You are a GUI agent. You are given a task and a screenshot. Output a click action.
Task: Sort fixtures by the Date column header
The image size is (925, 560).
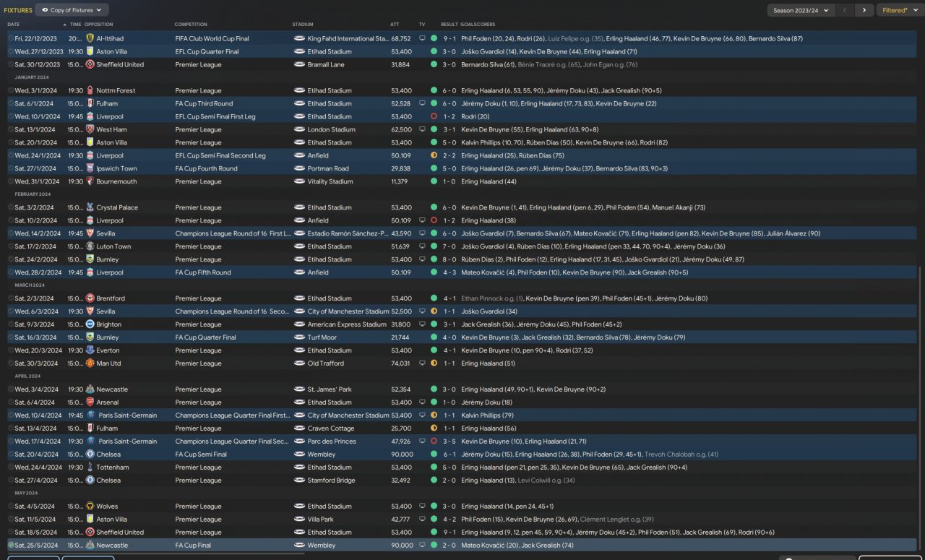pos(14,25)
